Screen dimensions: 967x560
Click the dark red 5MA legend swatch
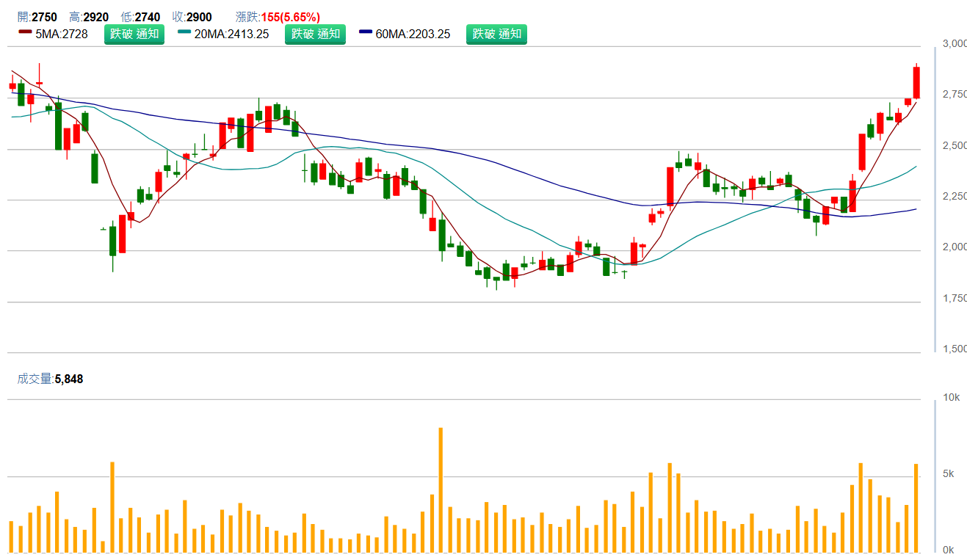[25, 33]
